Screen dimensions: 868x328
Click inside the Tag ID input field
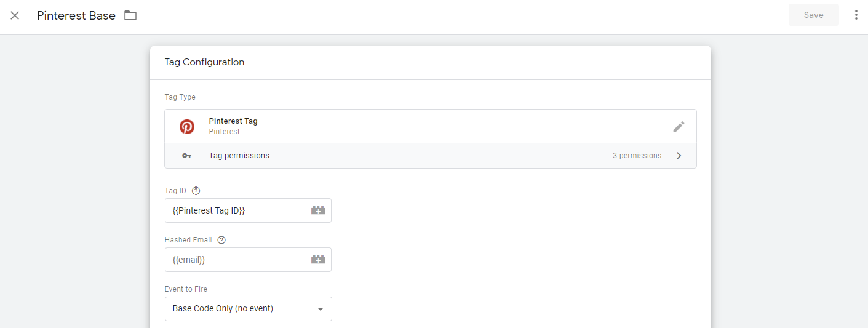[235, 210]
